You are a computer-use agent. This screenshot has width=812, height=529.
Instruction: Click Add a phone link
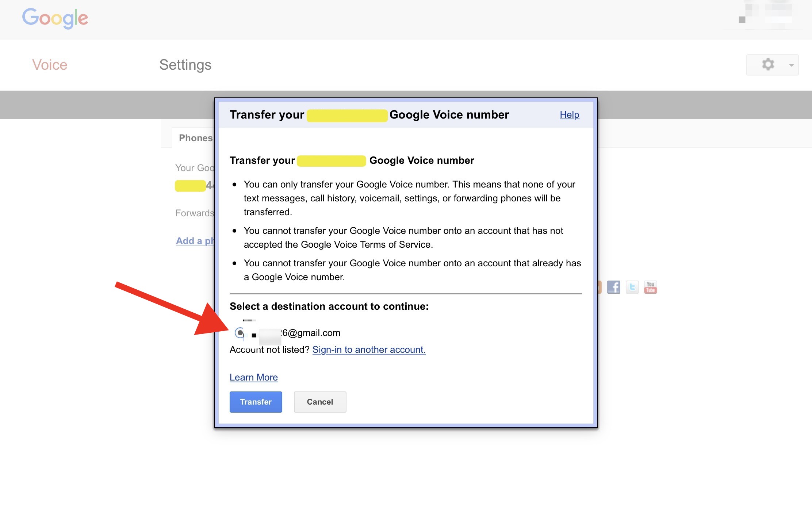(x=195, y=241)
